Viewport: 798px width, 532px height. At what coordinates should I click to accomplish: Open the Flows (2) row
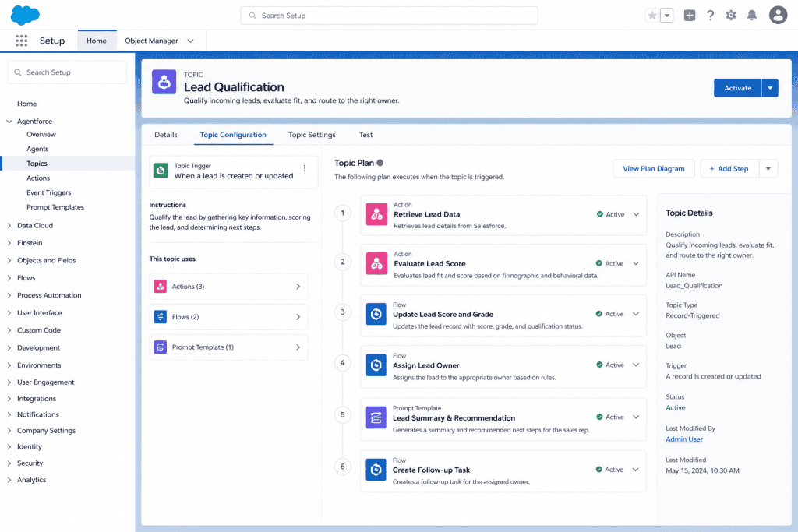point(228,317)
